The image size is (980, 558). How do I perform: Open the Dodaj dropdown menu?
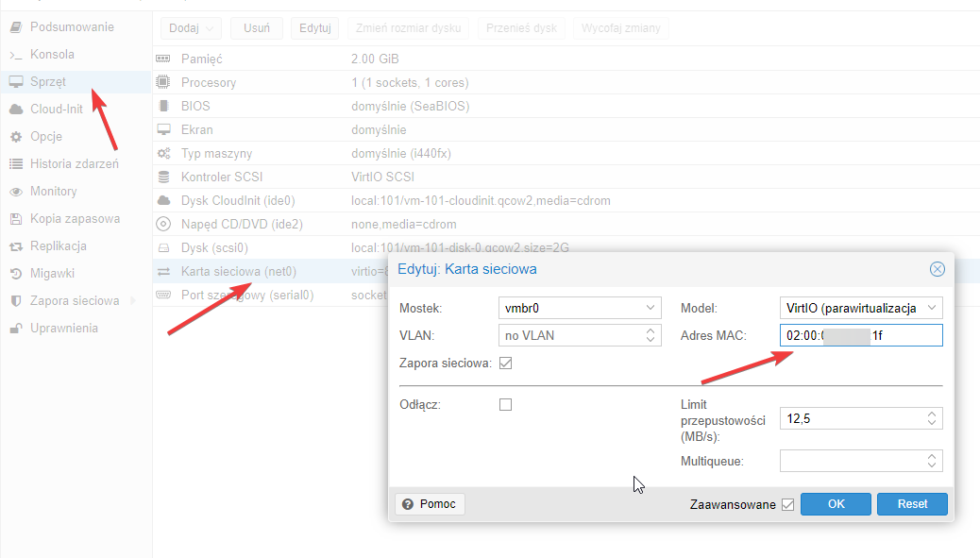coord(191,28)
